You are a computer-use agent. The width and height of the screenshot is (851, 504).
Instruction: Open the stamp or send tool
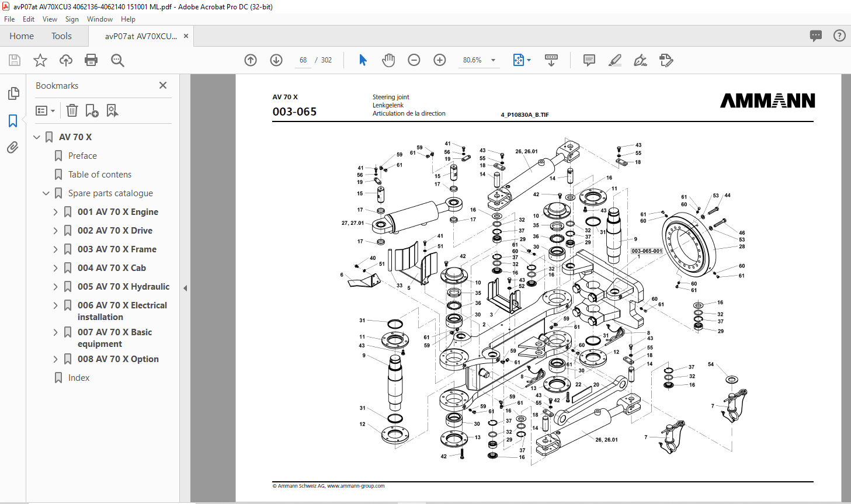tap(666, 60)
